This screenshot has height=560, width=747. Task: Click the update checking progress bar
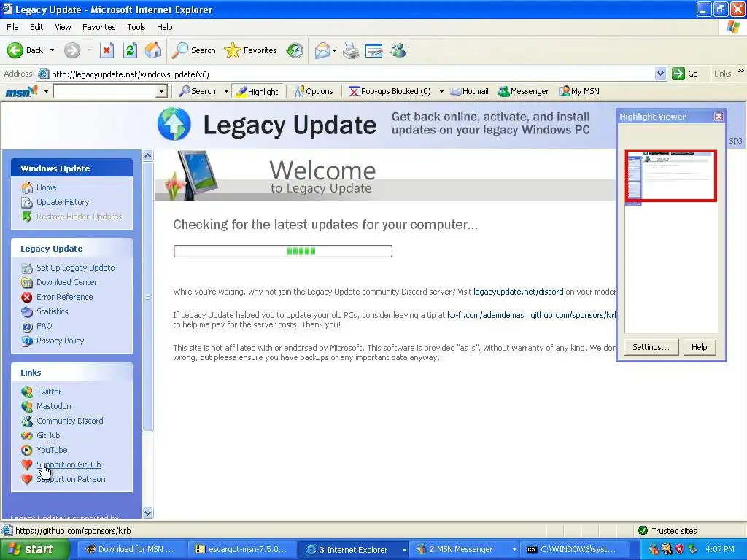coord(283,251)
